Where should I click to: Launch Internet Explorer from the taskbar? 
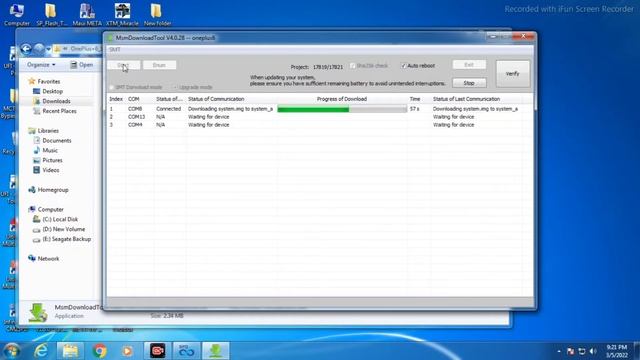coord(41,351)
